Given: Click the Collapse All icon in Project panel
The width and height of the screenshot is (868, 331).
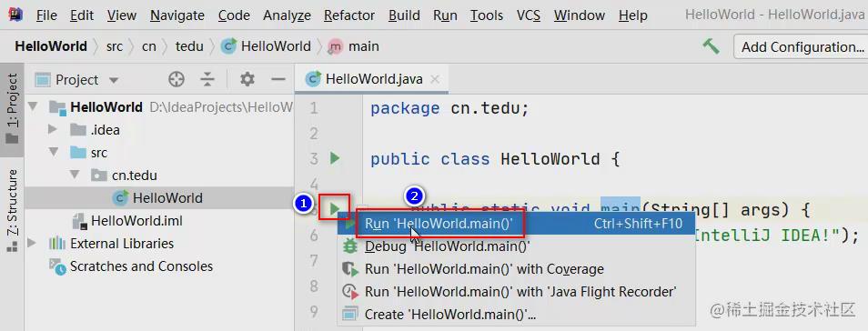Looking at the screenshot, I should pos(207,80).
